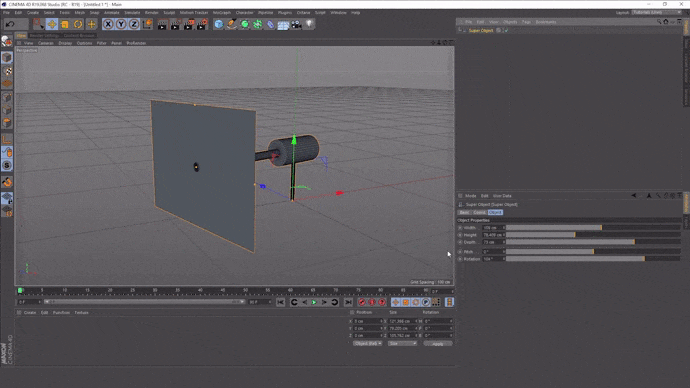This screenshot has width=690, height=388.
Task: Add a camera object icon
Action: tap(296, 25)
